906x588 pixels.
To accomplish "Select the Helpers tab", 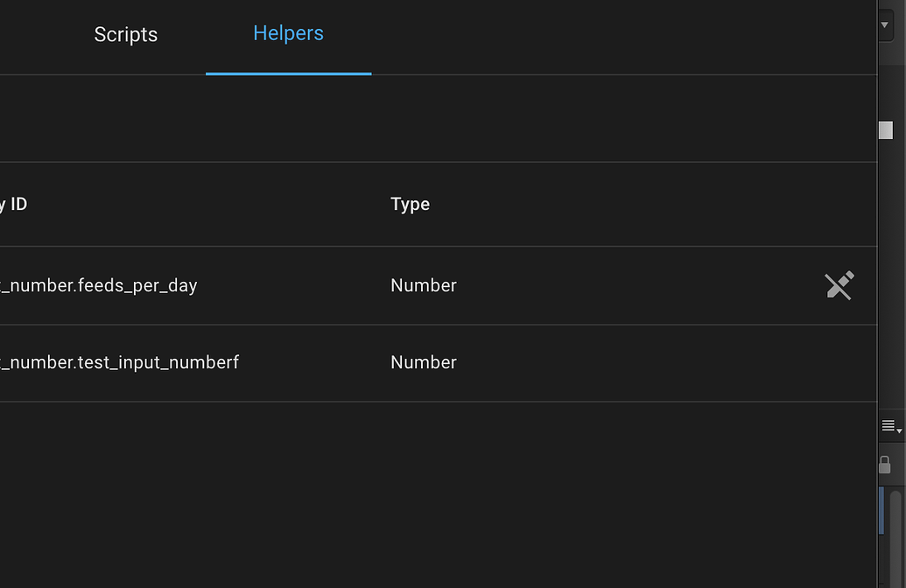I will click(x=288, y=33).
